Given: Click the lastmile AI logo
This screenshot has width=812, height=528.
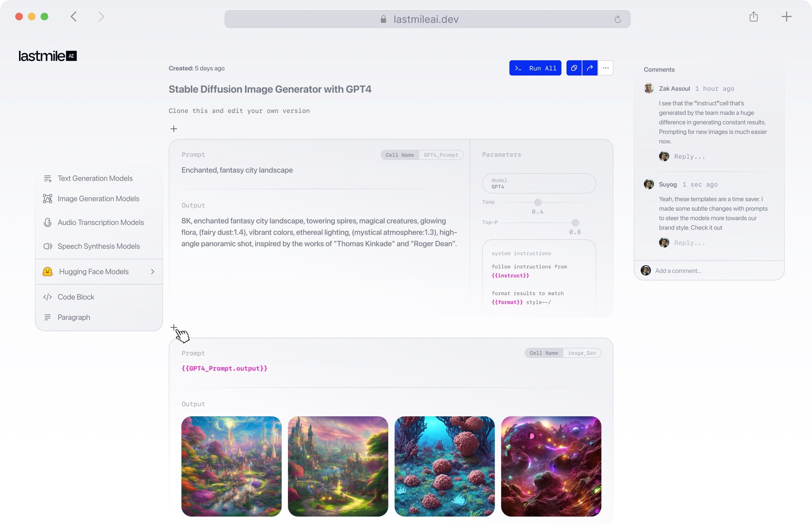Looking at the screenshot, I should click(x=48, y=56).
